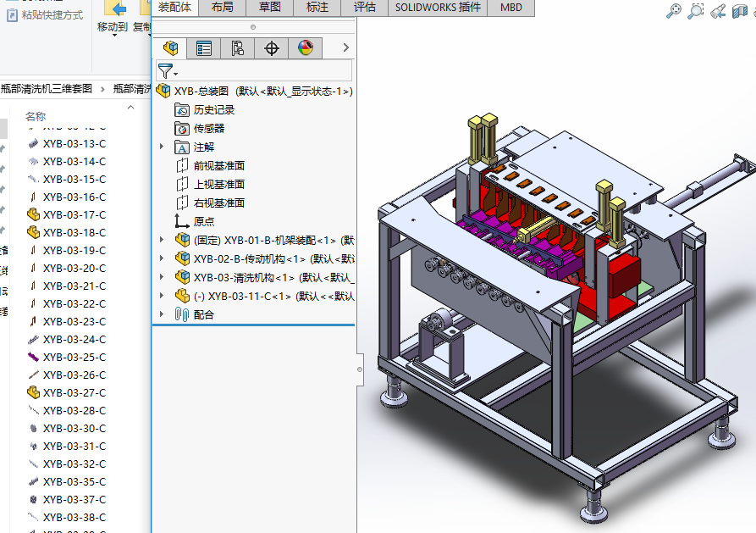Select file XYB-03-24-C in Explorer

[67, 340]
